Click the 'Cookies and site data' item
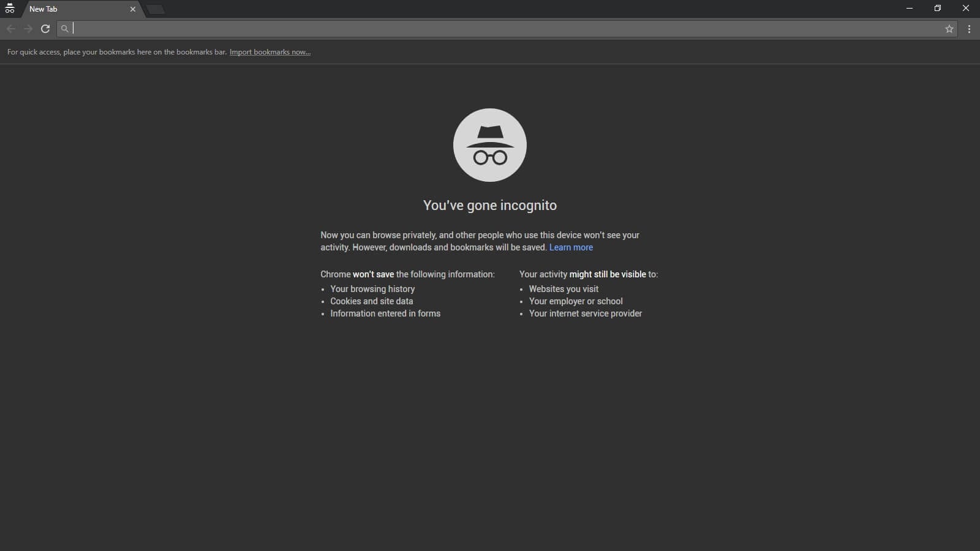Image resolution: width=980 pixels, height=551 pixels. pyautogui.click(x=372, y=301)
